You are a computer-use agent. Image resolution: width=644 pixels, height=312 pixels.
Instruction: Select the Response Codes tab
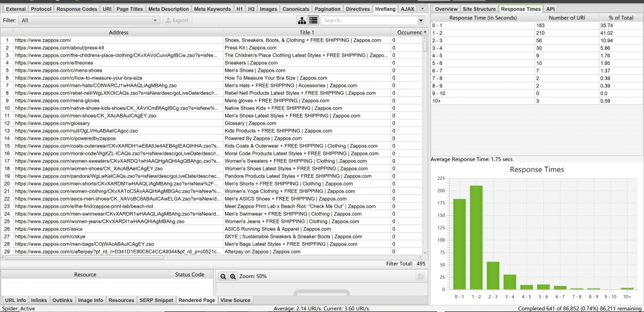77,9
